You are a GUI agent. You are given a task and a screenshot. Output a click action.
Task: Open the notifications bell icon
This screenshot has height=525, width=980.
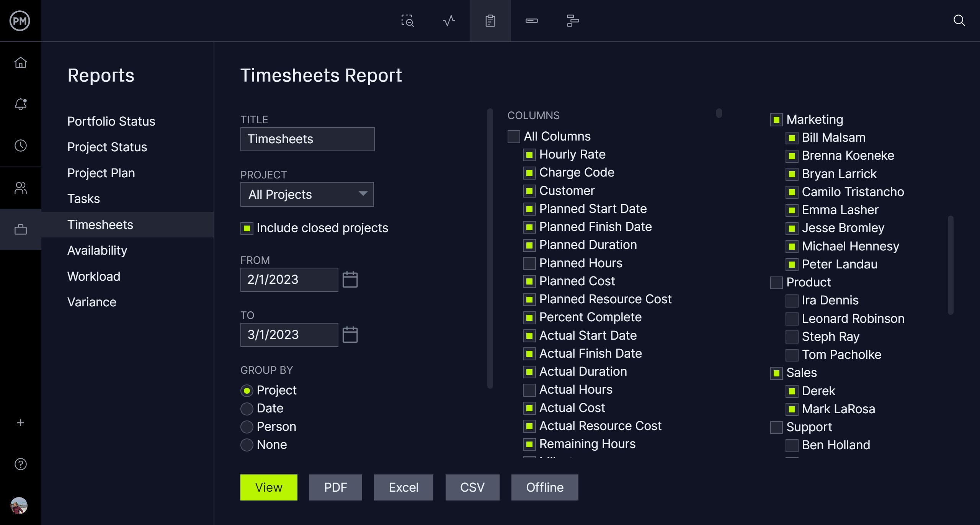21,104
